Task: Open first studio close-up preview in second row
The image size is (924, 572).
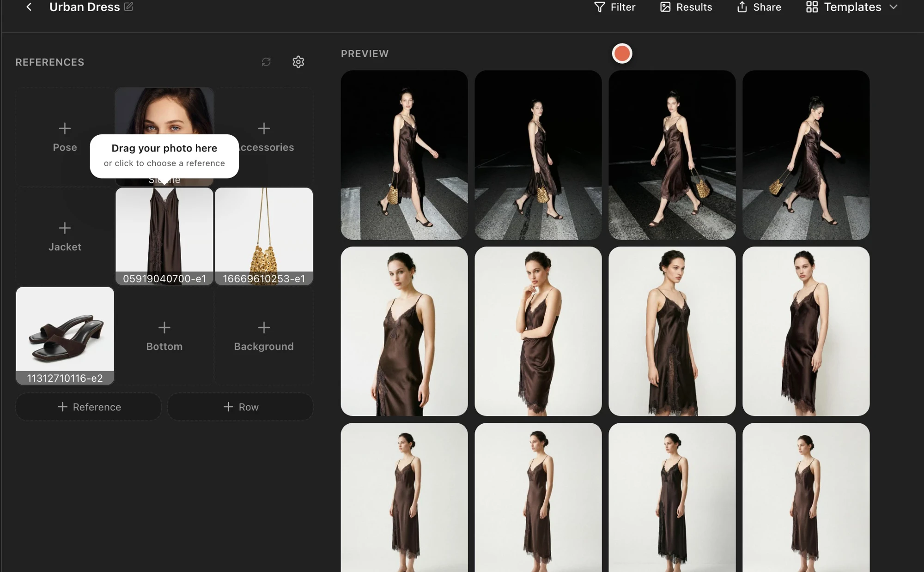Action: pyautogui.click(x=404, y=331)
